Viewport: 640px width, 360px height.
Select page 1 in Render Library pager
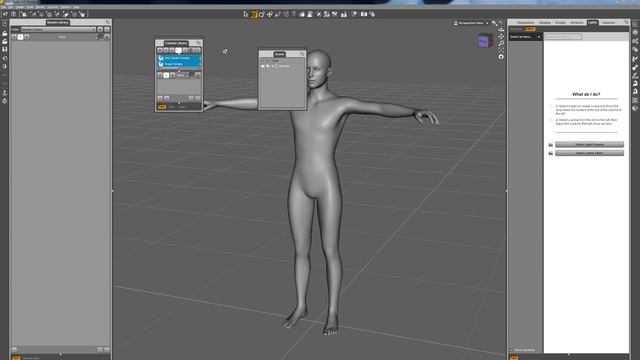pyautogui.click(x=20, y=37)
